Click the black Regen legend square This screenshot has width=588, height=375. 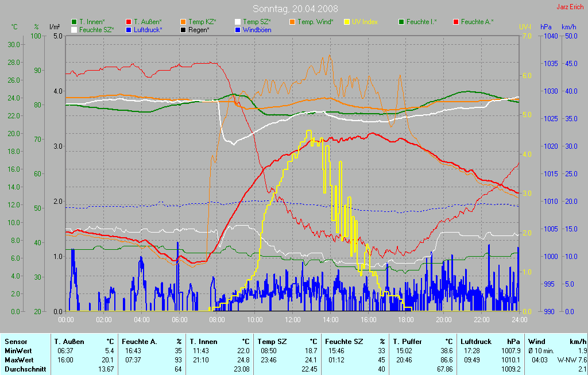coord(183,29)
